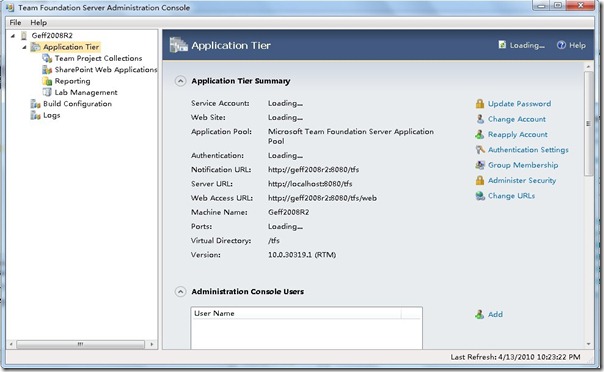Click the tree scrollbar right arrow
The width and height of the screenshot is (604, 372).
152,344
